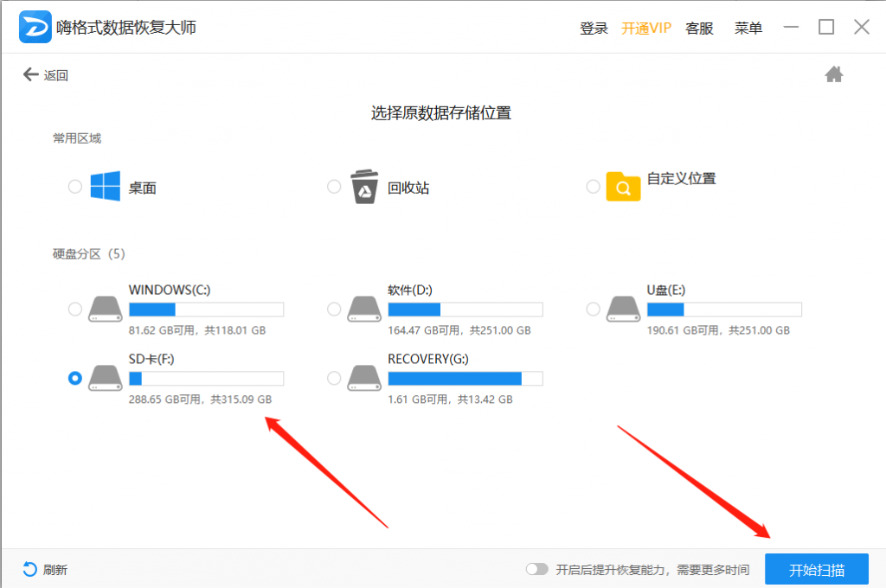
Task: Click the 软件(D:) usage bar
Action: (x=465, y=310)
